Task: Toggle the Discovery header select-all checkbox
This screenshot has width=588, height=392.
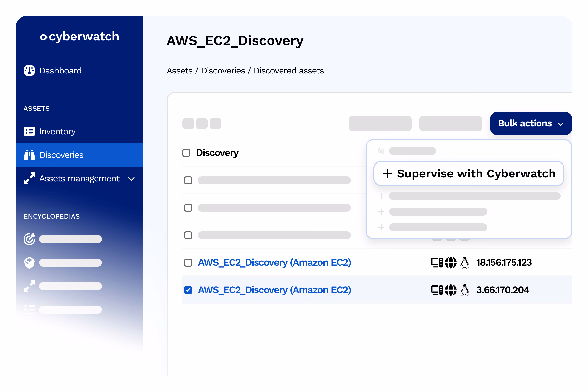Action: [186, 153]
